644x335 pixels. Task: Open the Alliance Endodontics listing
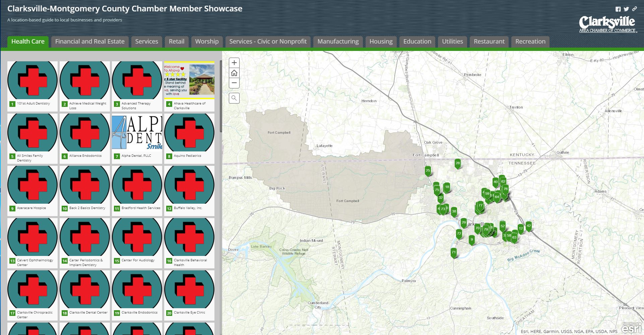85,139
